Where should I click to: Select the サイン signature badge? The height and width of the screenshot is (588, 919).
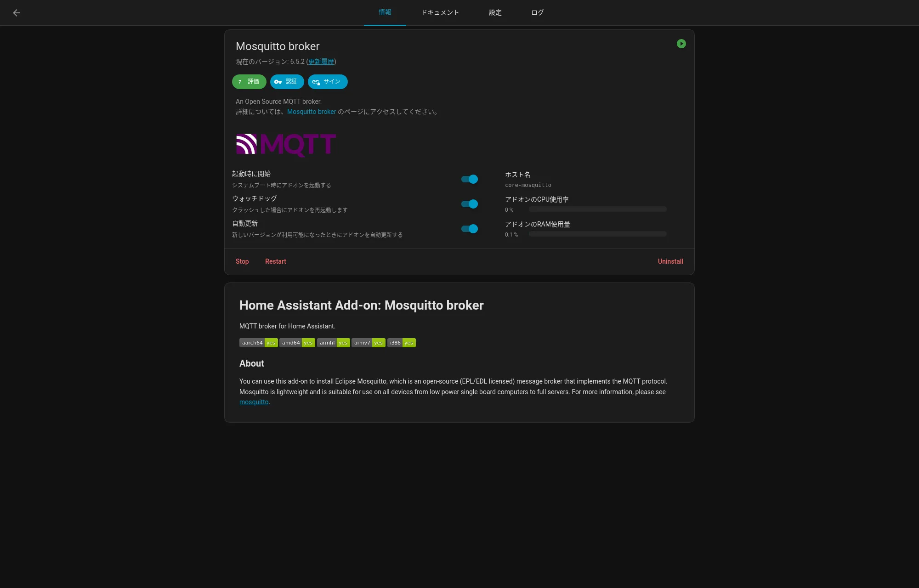click(327, 82)
